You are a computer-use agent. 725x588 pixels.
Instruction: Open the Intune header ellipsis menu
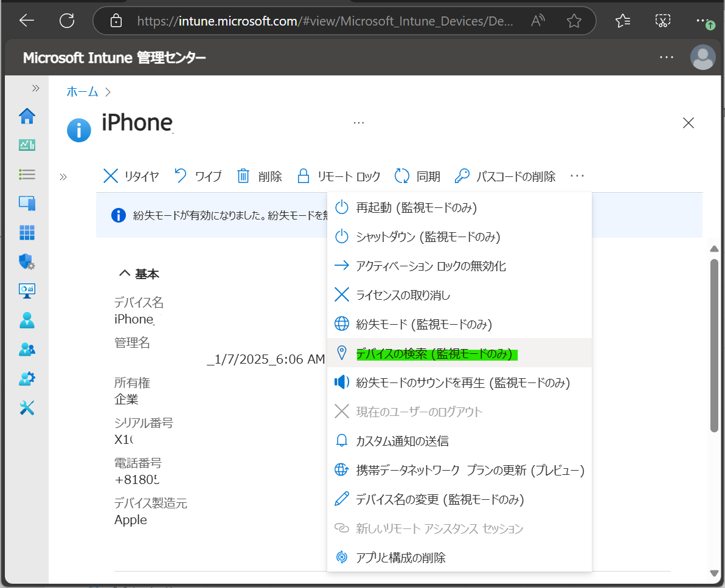(666, 57)
